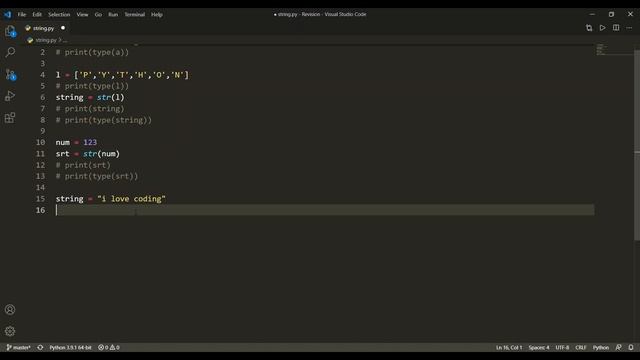Viewport: 640px width, 360px height.
Task: Open the Selection menu
Action: pyautogui.click(x=59, y=14)
